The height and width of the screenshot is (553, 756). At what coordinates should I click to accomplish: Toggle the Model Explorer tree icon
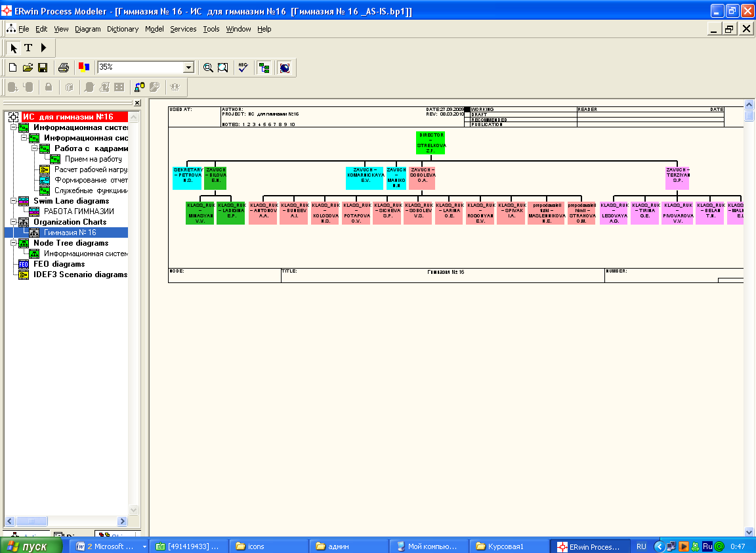click(264, 68)
